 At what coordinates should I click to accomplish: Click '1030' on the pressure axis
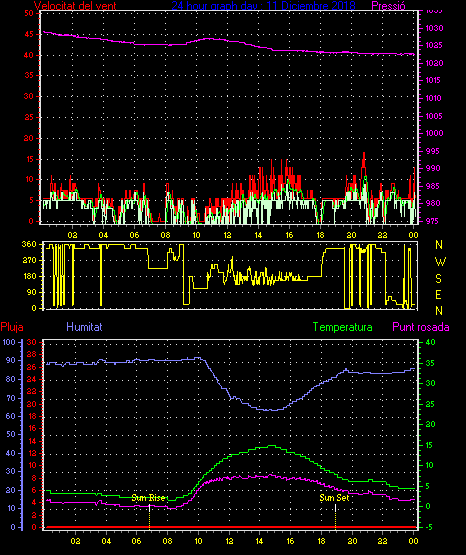[434, 28]
